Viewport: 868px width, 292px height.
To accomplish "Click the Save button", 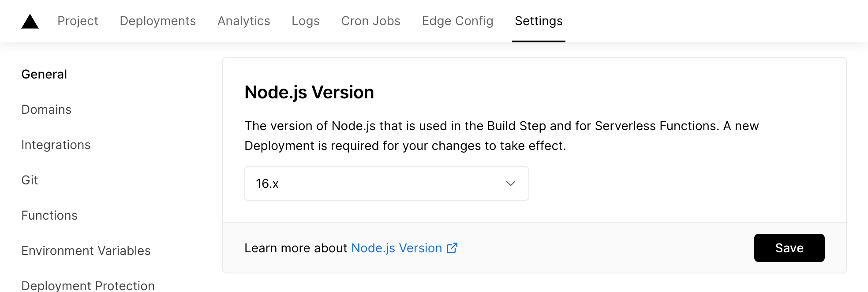I will 789,248.
